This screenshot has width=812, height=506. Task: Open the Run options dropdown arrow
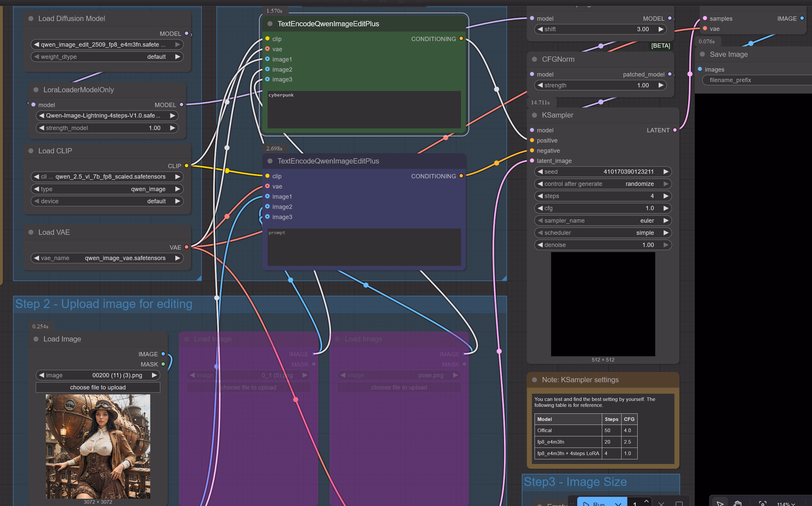(618, 504)
